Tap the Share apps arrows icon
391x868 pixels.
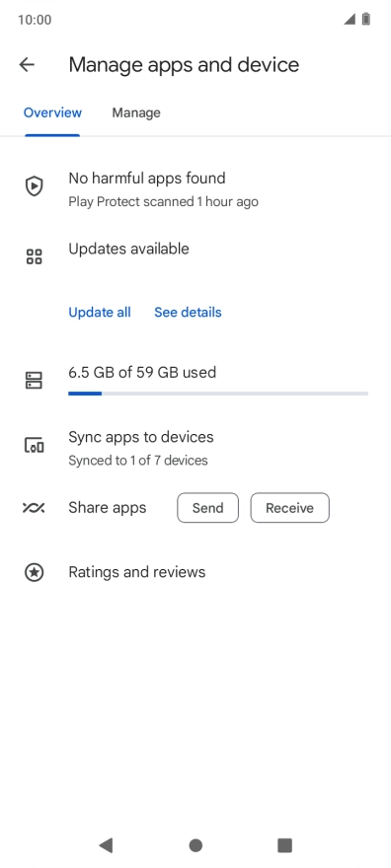coord(34,508)
